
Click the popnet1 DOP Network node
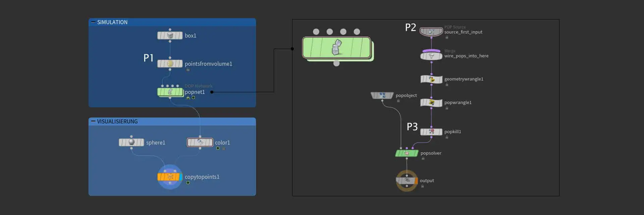(170, 92)
